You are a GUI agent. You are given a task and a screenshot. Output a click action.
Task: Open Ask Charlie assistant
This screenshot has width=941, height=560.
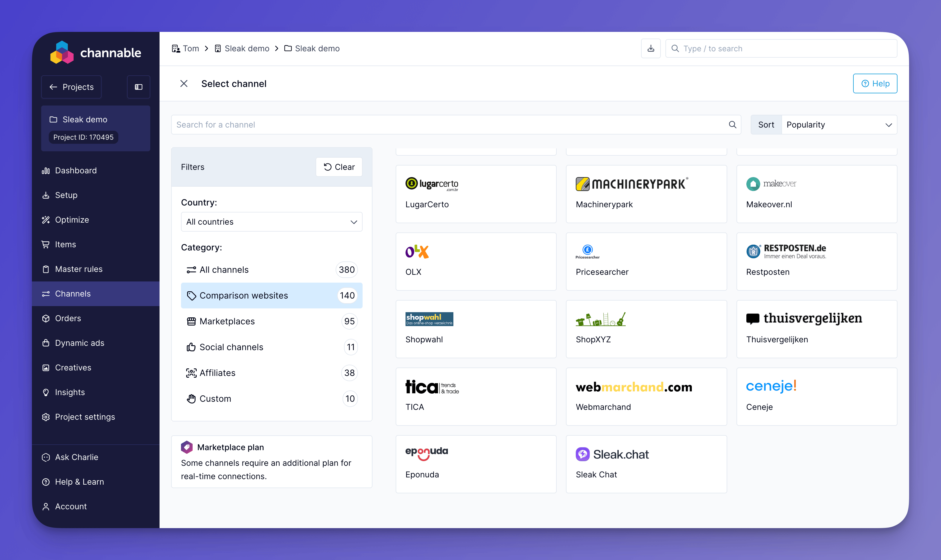coord(95,457)
